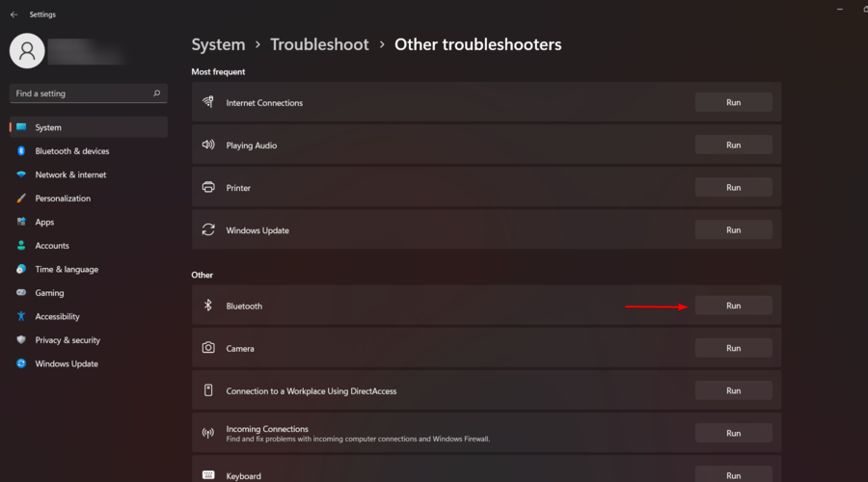Click the search magnifier icon
This screenshot has height=482, width=868.
[x=156, y=93]
